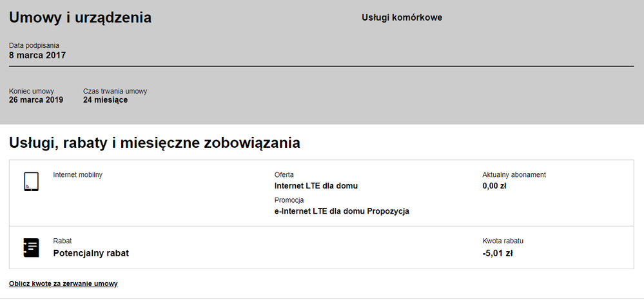Click the contract end date '26 marca 2019'
Screen dimensions: 644x306
click(36, 100)
